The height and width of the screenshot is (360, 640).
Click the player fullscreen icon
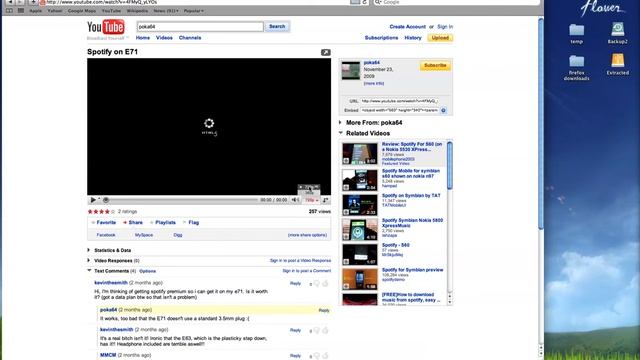325,200
